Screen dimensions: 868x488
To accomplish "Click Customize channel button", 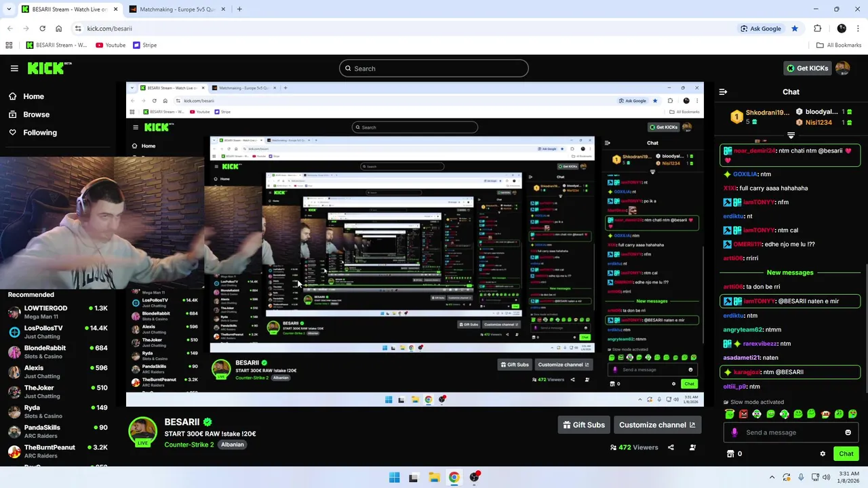I will point(657,425).
